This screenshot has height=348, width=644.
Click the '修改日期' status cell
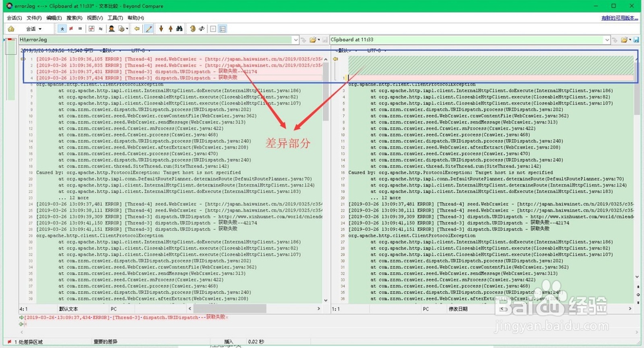pyautogui.click(x=458, y=309)
